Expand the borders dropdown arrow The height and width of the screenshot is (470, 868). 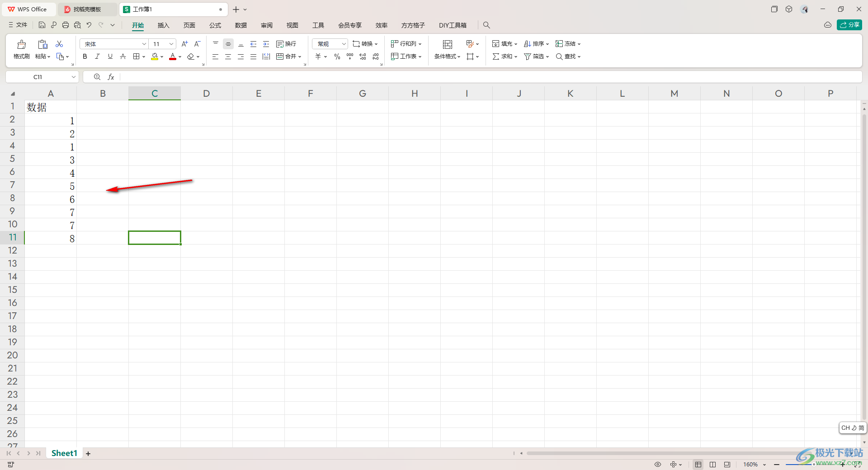pos(144,56)
